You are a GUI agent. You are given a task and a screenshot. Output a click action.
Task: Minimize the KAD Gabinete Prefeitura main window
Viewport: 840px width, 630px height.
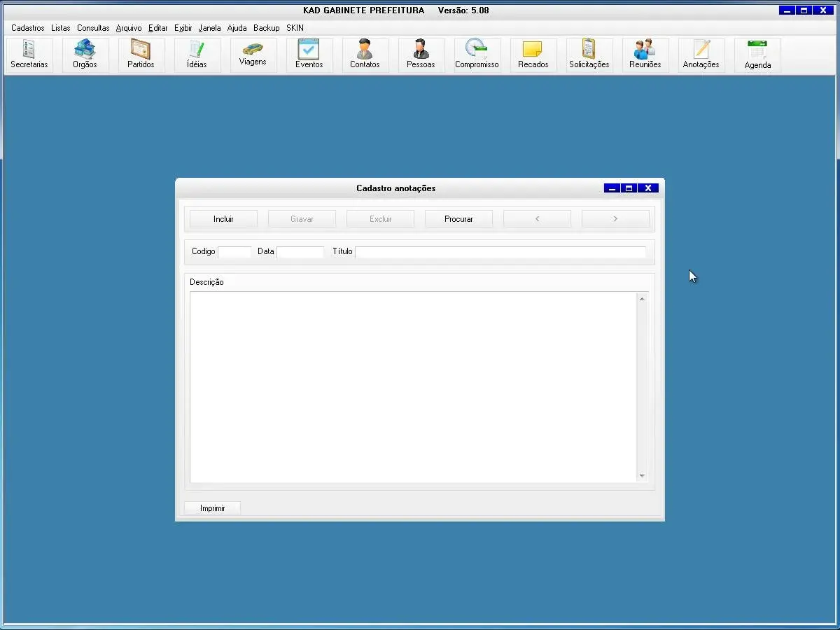point(787,10)
